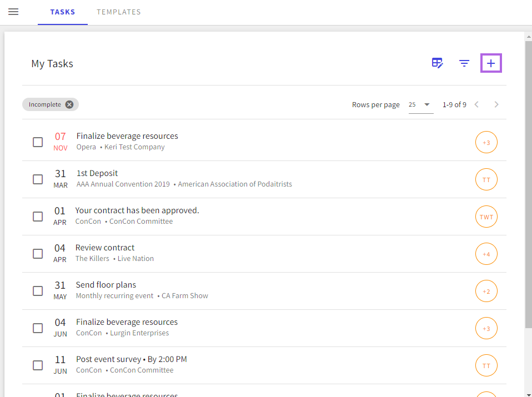Image resolution: width=532 pixels, height=397 pixels.
Task: Select the Tasks tab
Action: click(x=63, y=12)
